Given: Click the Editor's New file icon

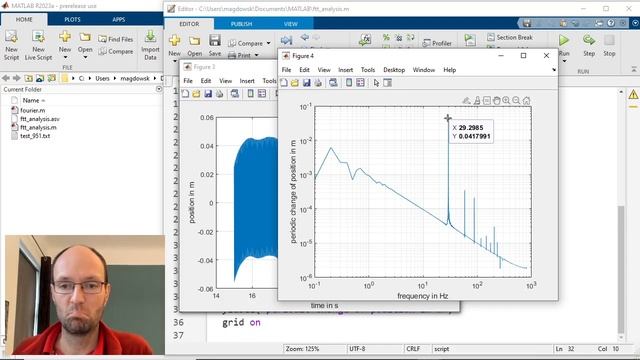Looking at the screenshot, I should point(174,40).
